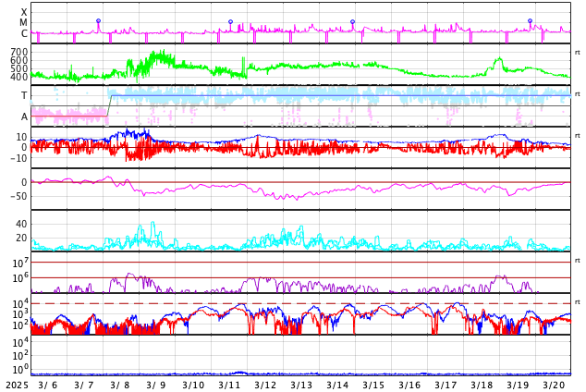Select the 3/ 9 date label
The width and height of the screenshot is (586, 392).
(156, 386)
